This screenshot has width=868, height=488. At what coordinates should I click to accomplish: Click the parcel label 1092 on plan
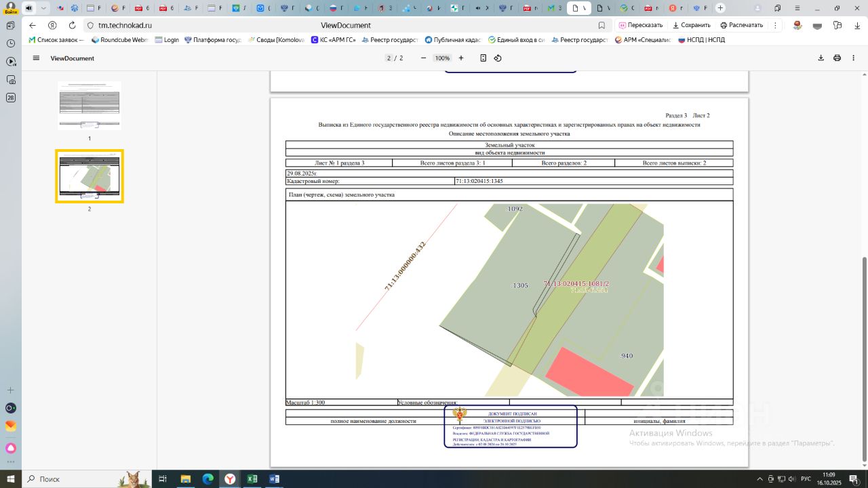coord(515,209)
